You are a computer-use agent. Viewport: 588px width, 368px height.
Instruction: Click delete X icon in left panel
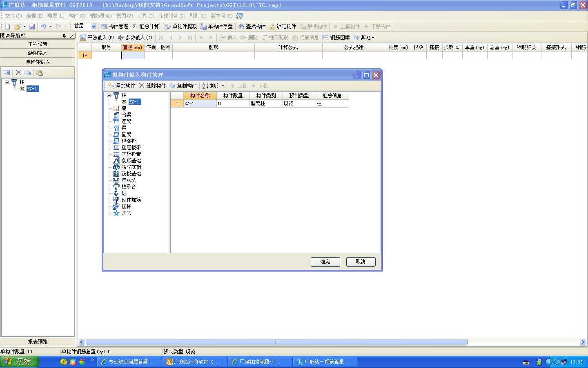18,73
